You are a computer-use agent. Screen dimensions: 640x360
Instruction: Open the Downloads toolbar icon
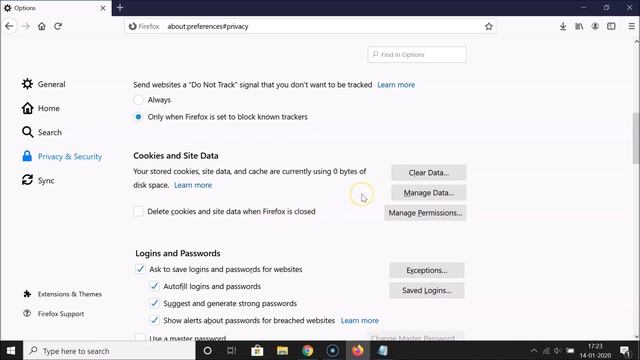point(563,26)
